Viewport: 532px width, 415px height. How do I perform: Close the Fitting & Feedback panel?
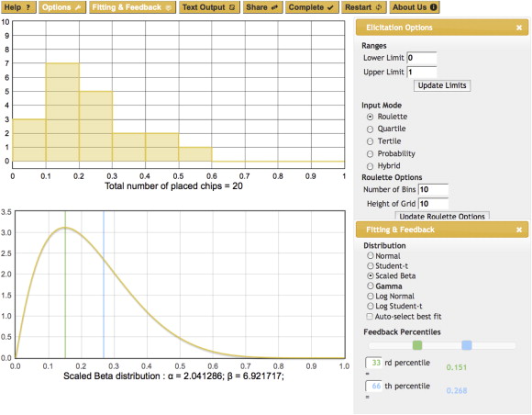tap(519, 230)
